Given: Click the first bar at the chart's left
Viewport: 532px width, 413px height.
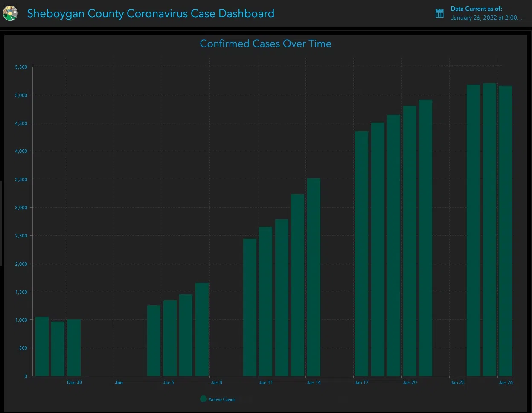Looking at the screenshot, I should (x=42, y=346).
